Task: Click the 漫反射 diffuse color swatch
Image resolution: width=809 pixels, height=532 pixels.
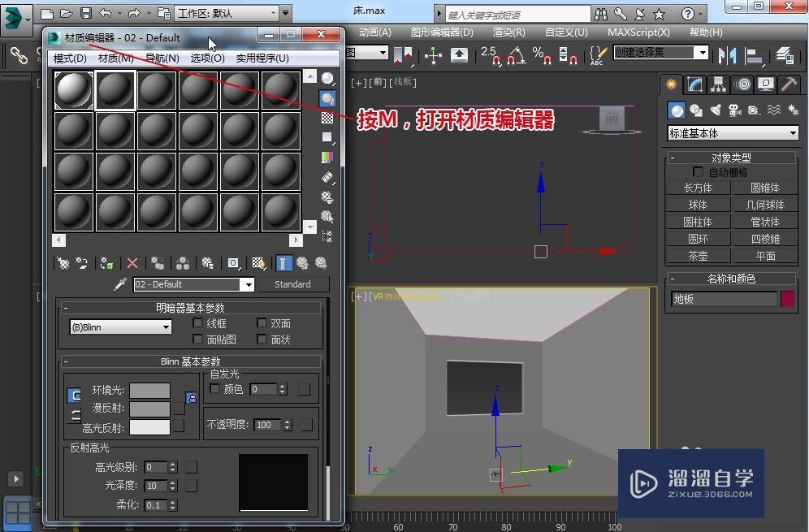Action: click(149, 409)
